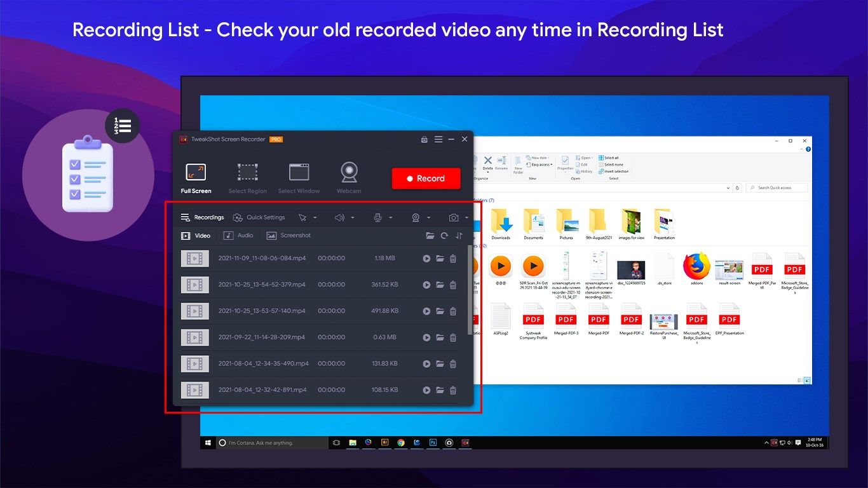This screenshot has height=488, width=868.
Task: Open recordings folder icon above the list
Action: click(x=430, y=236)
